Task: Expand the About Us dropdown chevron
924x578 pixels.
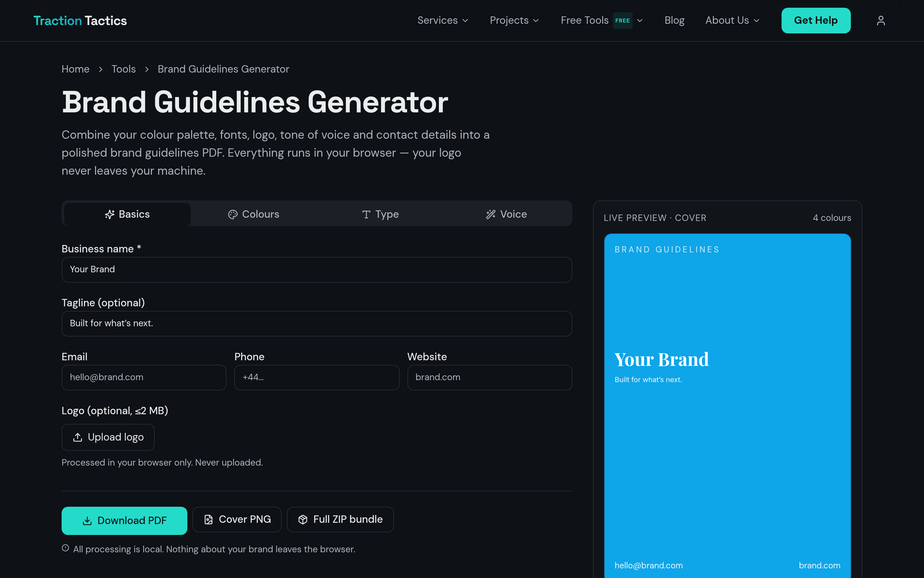Action: pos(757,21)
